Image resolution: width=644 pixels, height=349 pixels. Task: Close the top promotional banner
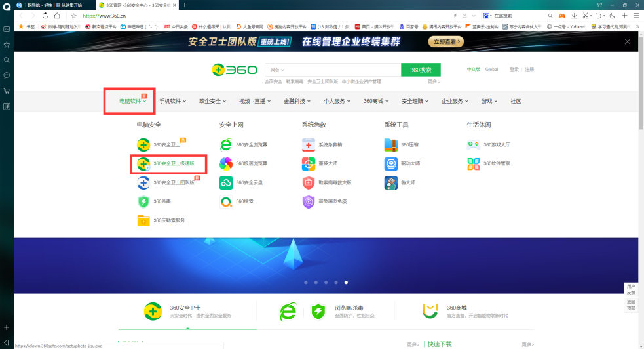coord(628,41)
